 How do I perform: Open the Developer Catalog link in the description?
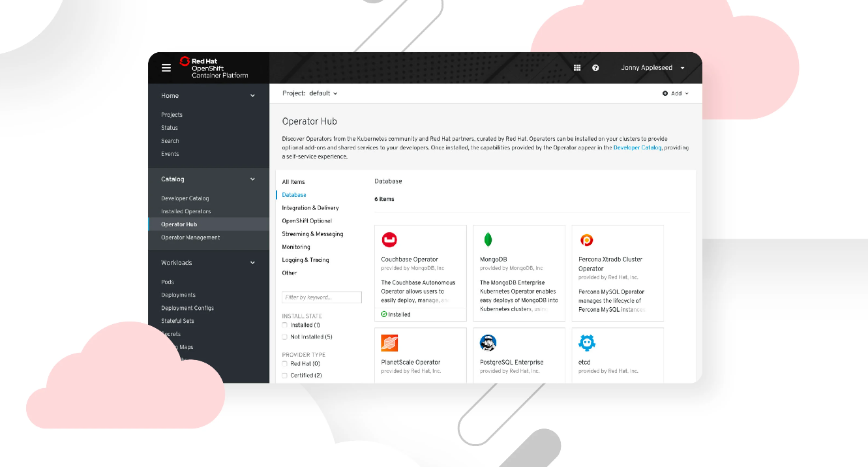pyautogui.click(x=637, y=147)
